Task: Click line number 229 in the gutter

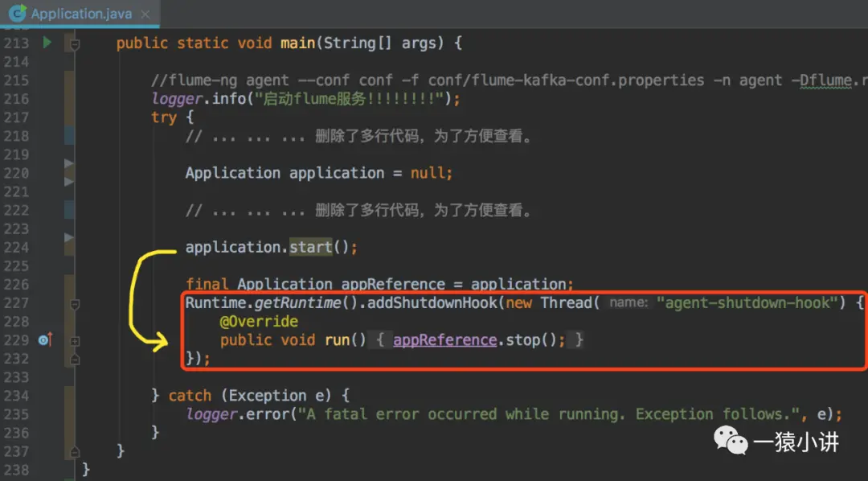Action: point(16,339)
